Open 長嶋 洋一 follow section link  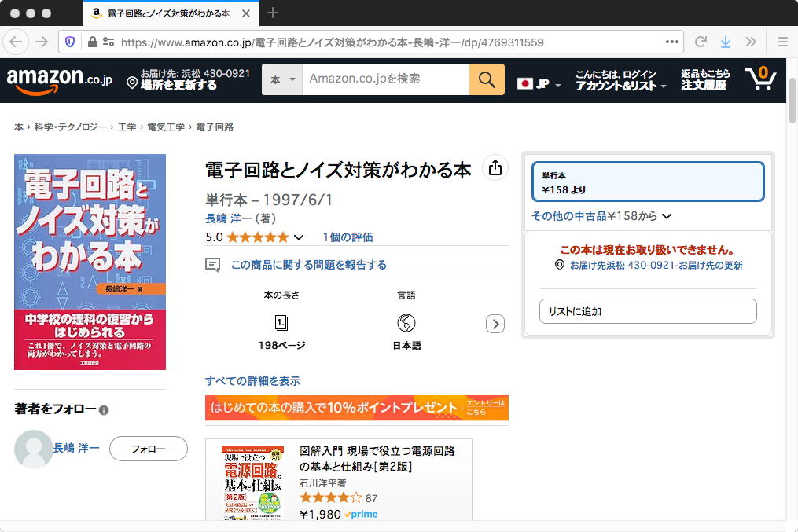(x=76, y=448)
